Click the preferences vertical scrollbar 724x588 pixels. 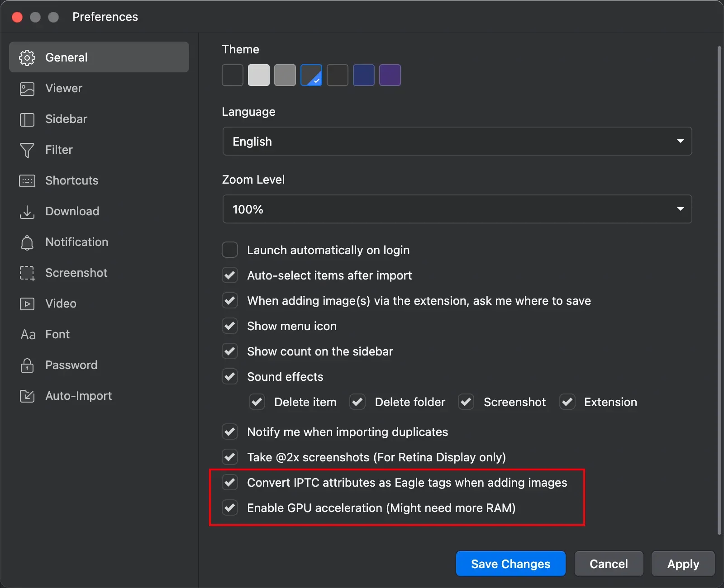click(719, 289)
